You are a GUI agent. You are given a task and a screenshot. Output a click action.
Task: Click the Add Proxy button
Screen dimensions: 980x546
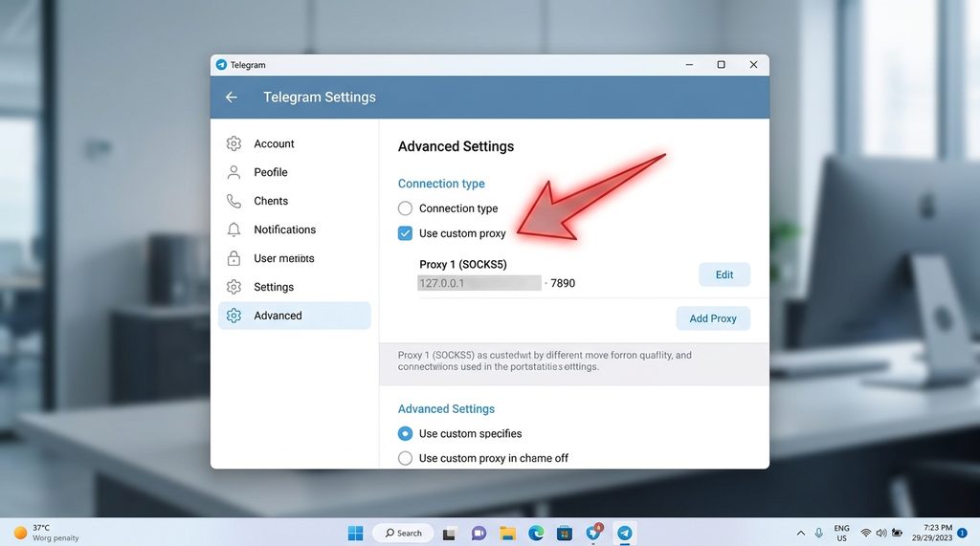point(713,318)
